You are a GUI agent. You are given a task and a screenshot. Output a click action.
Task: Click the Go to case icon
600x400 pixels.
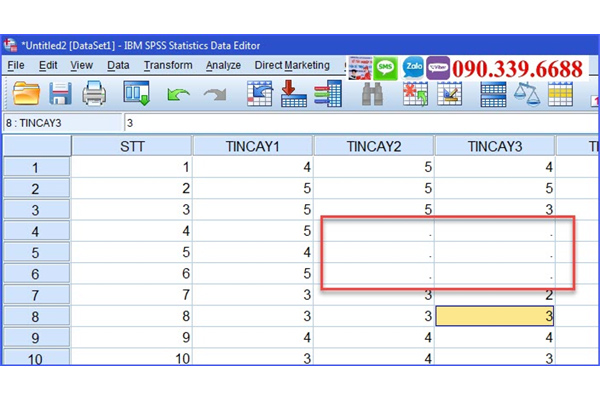260,93
